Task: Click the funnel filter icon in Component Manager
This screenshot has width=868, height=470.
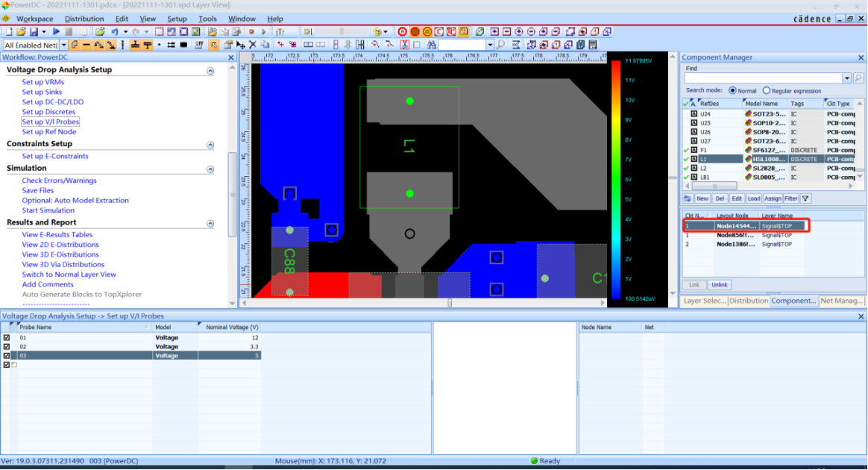Action: point(805,198)
